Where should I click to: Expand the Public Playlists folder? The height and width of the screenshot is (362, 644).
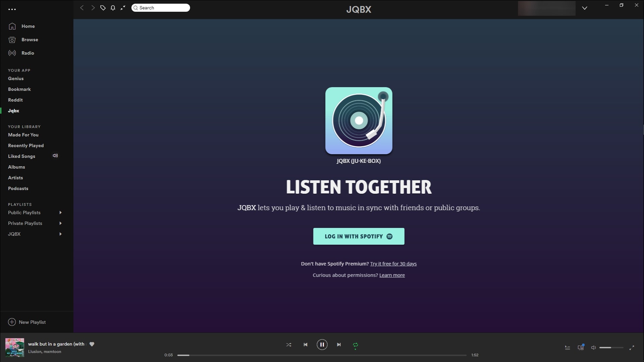60,213
